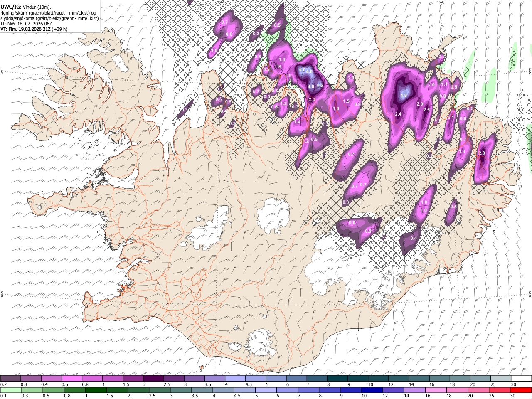
Task: Pick the dark teal upper swatch between 9 and 10
Action: [358, 378]
